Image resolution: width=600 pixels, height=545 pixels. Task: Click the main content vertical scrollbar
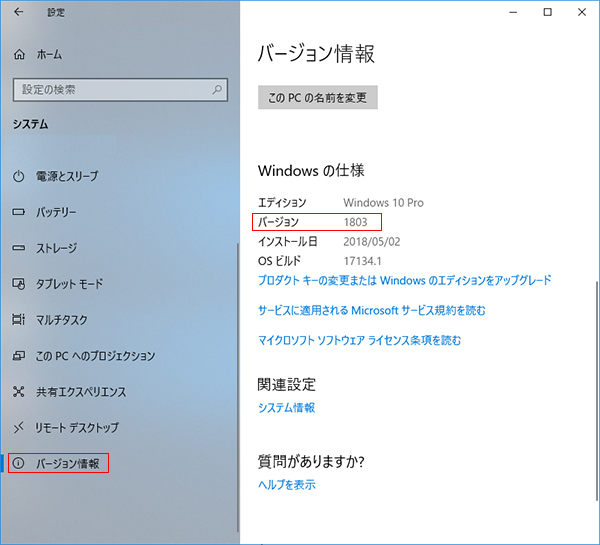597,391
